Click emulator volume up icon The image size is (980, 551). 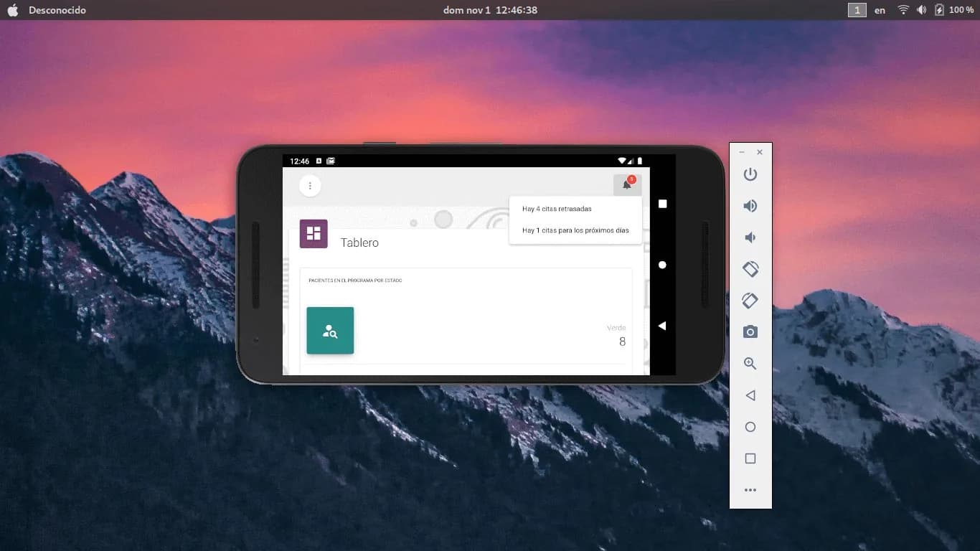click(x=750, y=206)
